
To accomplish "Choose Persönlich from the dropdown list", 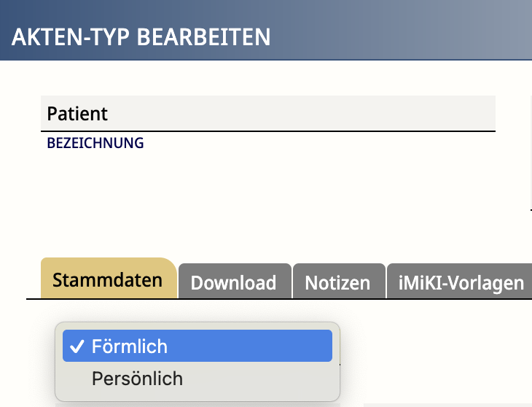I will pyautogui.click(x=137, y=379).
